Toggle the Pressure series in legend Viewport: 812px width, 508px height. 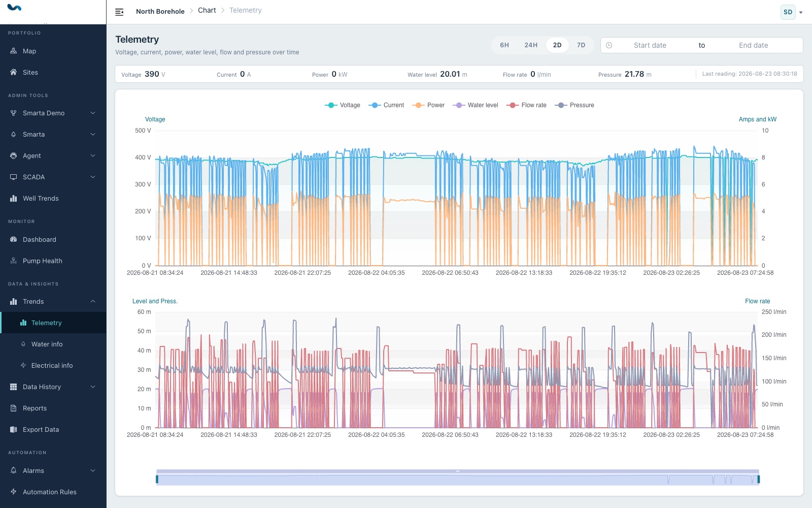[x=574, y=105]
